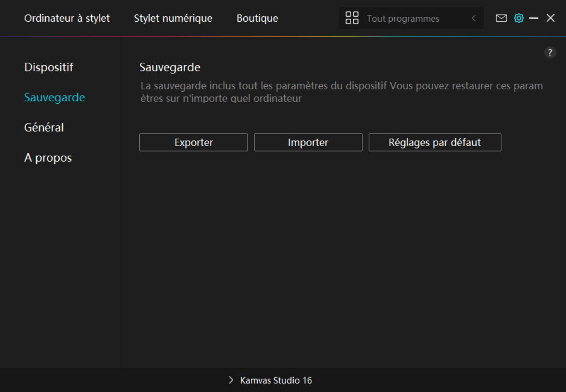Open the Stylet numérique tab
The height and width of the screenshot is (392, 566).
point(173,18)
